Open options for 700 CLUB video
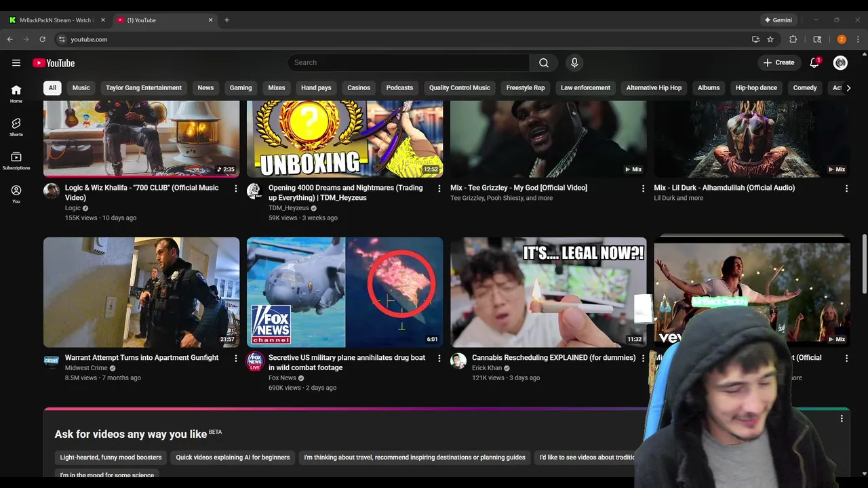This screenshot has height=488, width=868. point(236,188)
